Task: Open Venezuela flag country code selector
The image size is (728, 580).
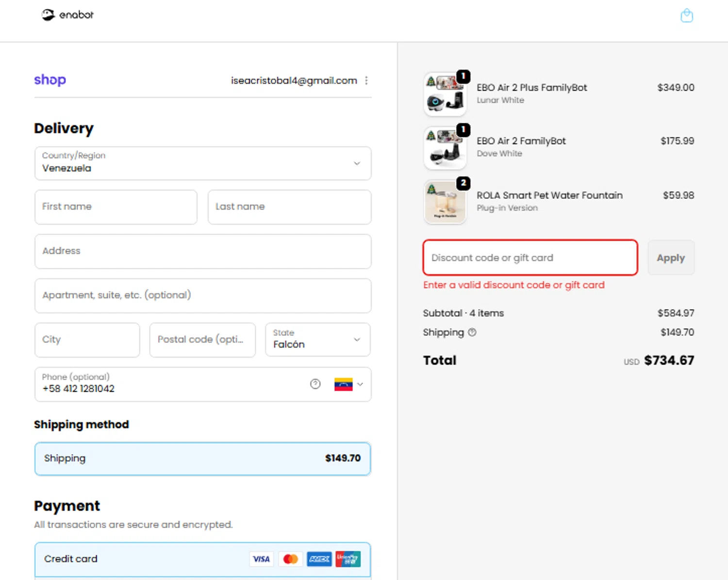Action: point(348,384)
